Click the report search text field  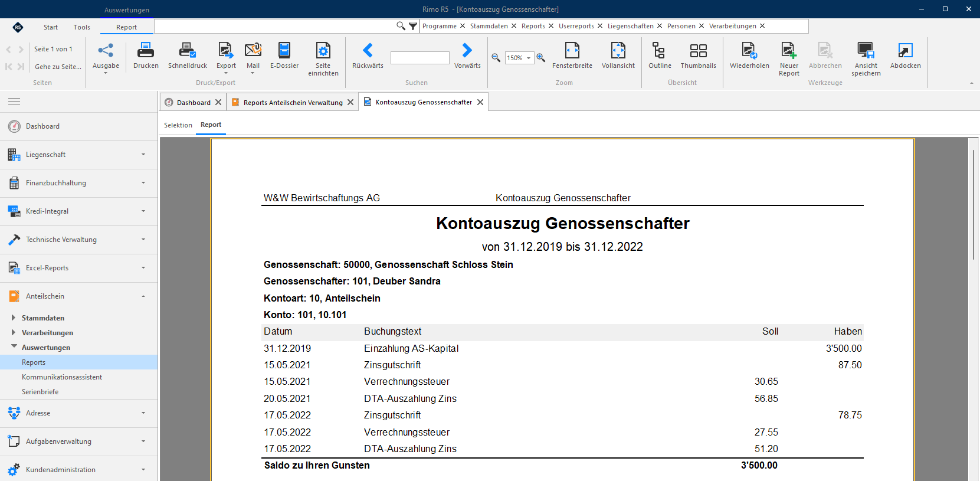tap(420, 58)
